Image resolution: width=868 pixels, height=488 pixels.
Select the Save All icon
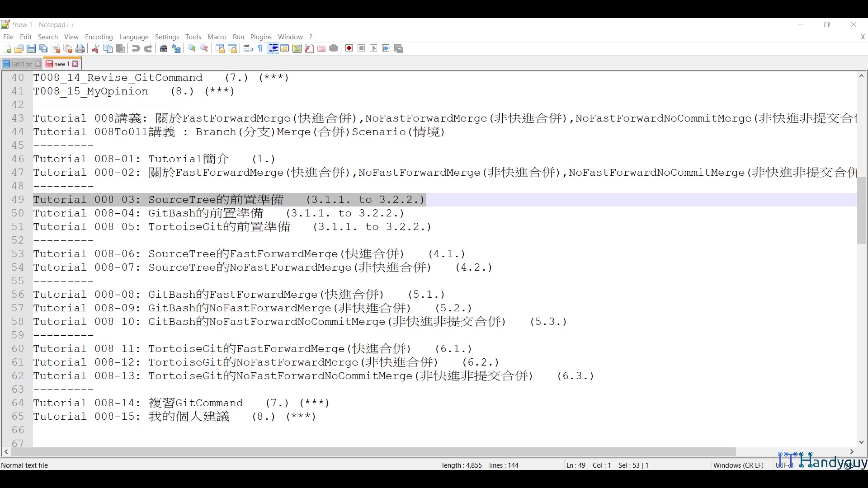[43, 48]
